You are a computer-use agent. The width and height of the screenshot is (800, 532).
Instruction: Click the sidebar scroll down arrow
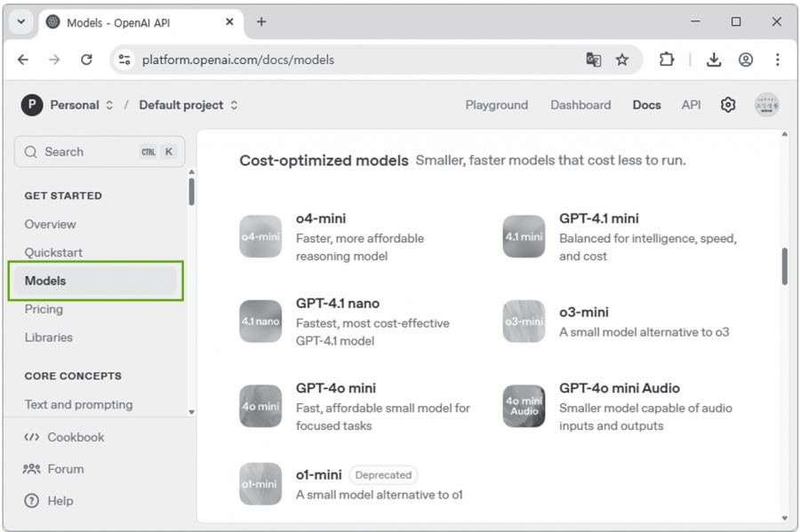point(191,412)
